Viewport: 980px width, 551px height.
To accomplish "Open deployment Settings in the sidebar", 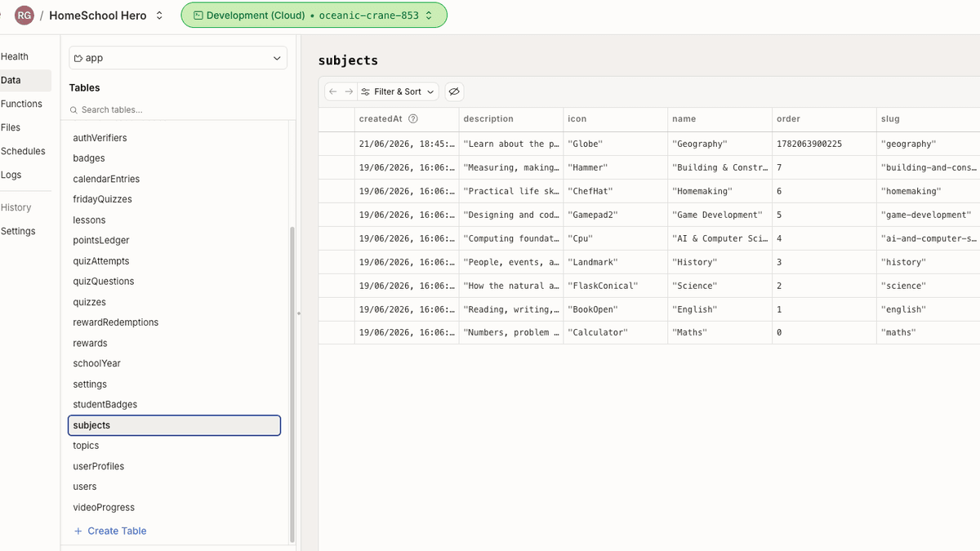I will click(x=18, y=231).
